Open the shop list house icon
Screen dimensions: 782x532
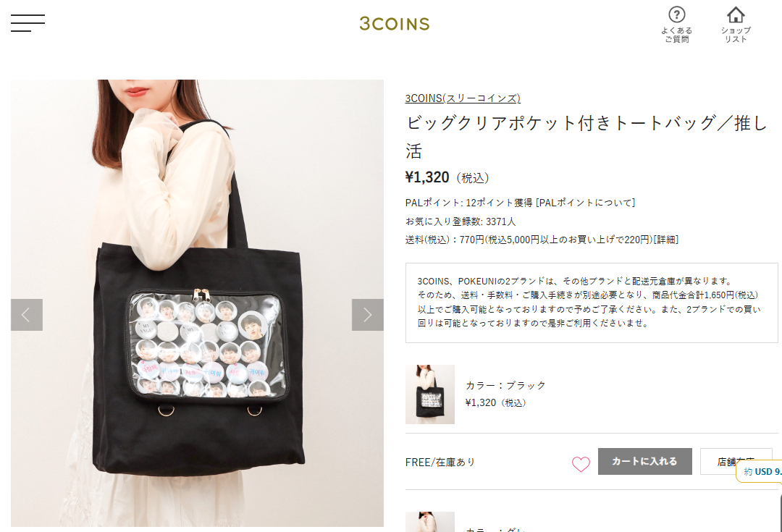(736, 14)
